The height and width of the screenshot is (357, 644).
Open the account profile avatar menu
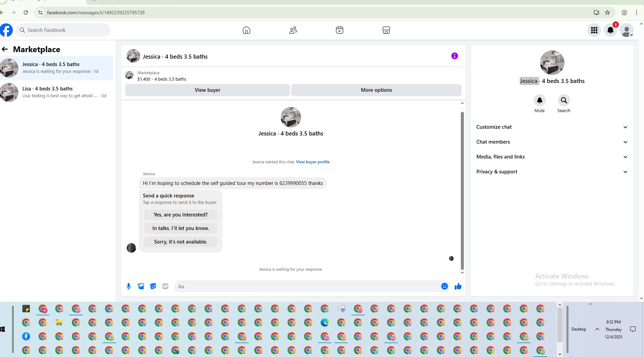pos(627,30)
